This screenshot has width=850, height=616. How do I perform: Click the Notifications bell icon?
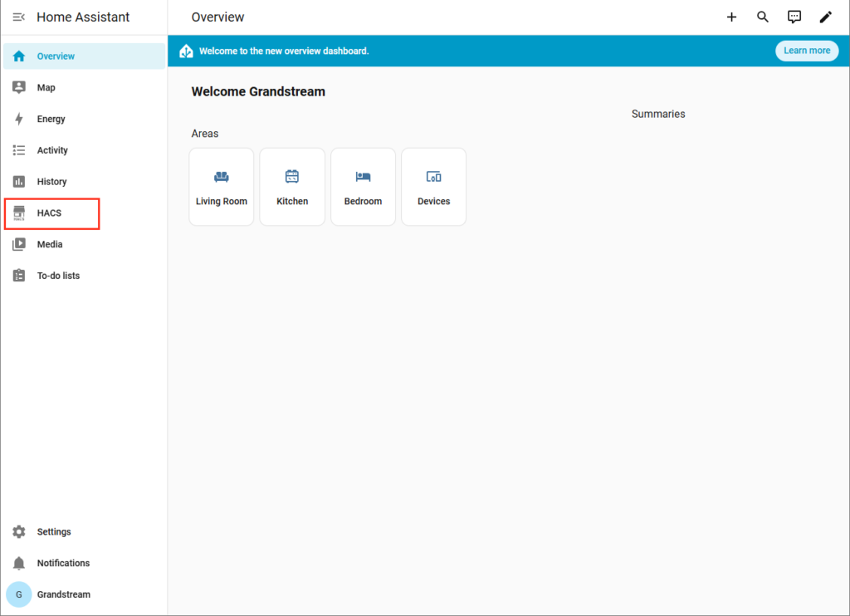point(19,564)
